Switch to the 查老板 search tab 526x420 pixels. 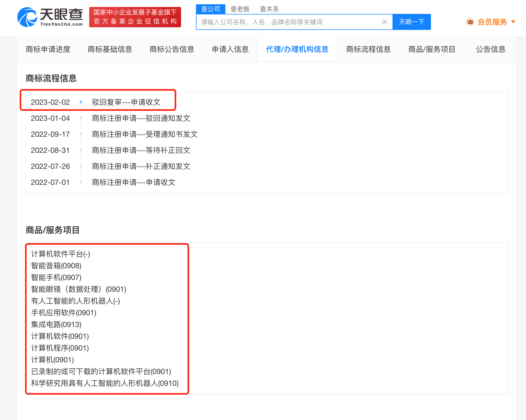(240, 9)
